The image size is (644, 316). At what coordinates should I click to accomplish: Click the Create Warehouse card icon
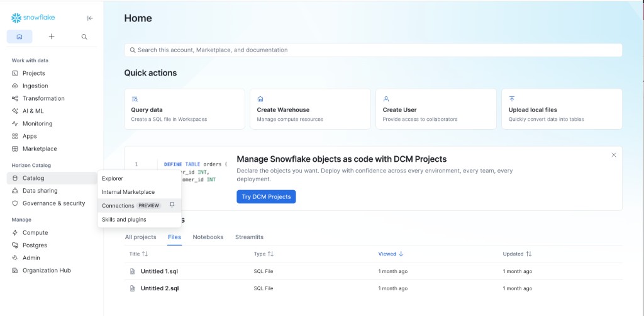(260, 99)
